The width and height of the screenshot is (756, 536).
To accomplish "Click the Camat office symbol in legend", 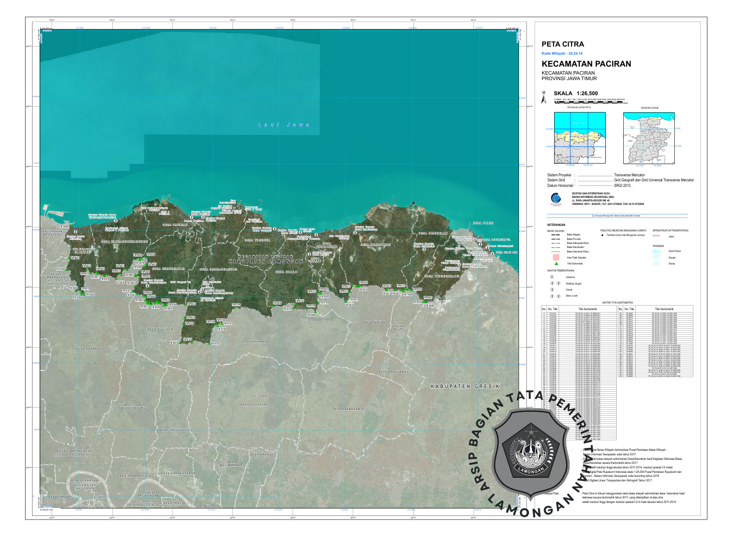I will [552, 290].
